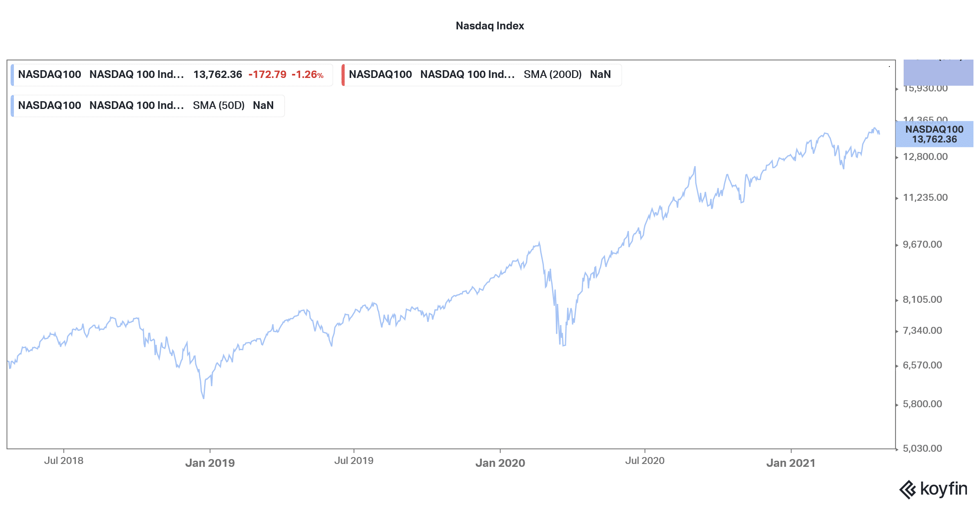The height and width of the screenshot is (506, 980).
Task: Select the SMA (50D) legend box
Action: click(147, 106)
